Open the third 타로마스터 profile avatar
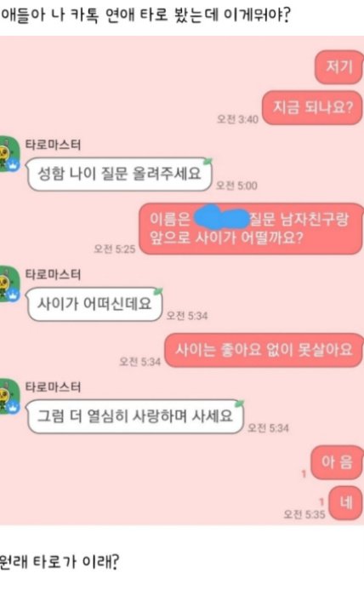 pos(9,397)
